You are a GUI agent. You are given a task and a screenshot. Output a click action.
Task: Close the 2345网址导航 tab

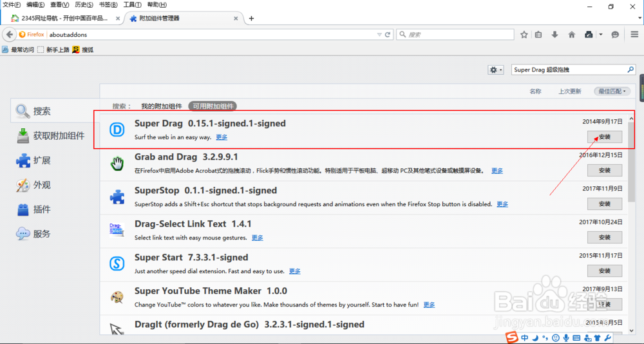coord(118,19)
